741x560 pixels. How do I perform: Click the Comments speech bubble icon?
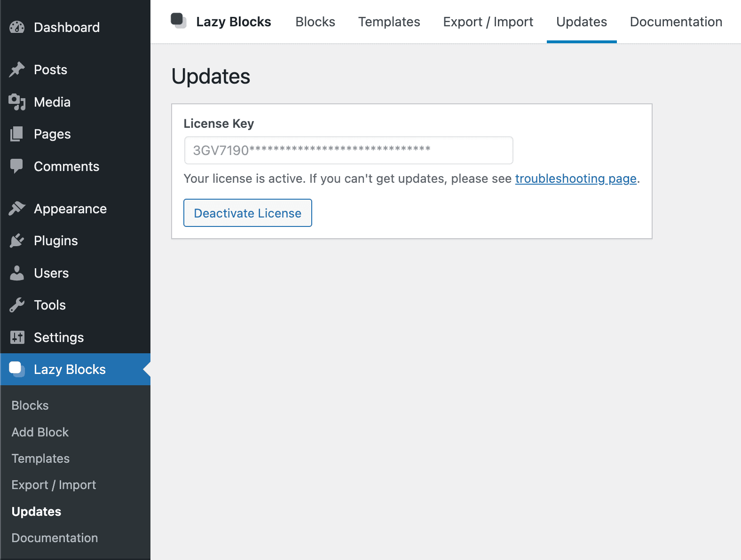click(x=17, y=166)
